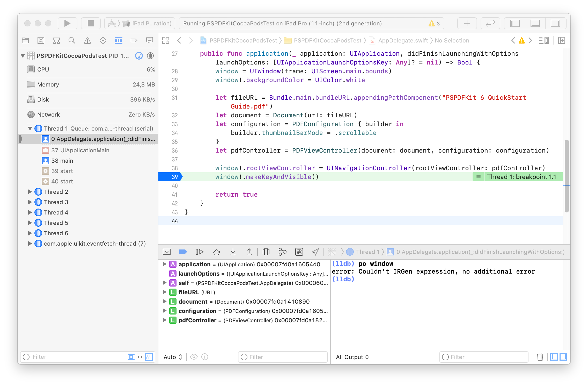The width and height of the screenshot is (588, 386).
Task: Click the variables Filter field
Action: 285,357
